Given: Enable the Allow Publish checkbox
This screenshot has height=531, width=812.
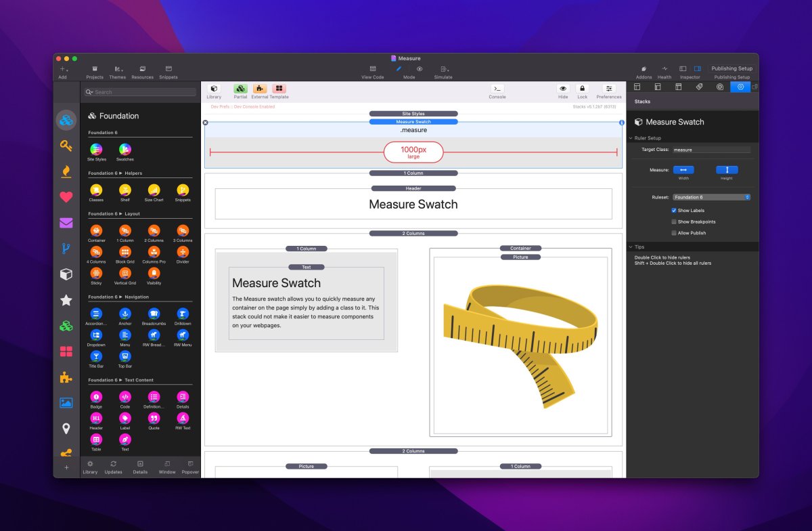Looking at the screenshot, I should coord(674,233).
